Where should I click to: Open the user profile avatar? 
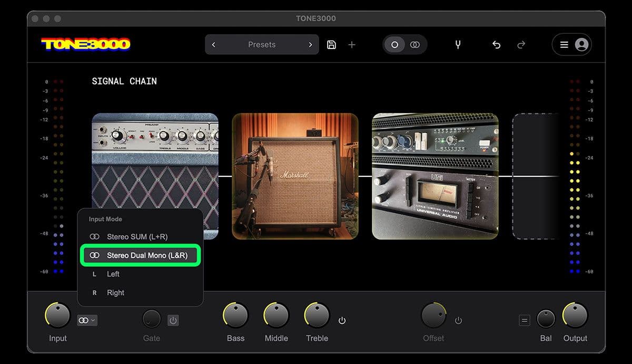(581, 45)
